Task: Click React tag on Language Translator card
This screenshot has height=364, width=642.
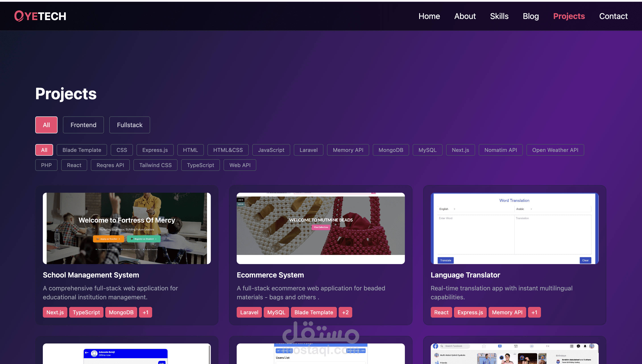Action: click(441, 312)
